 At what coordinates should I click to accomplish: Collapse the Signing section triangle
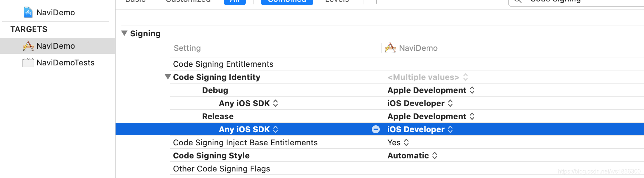[x=124, y=33]
